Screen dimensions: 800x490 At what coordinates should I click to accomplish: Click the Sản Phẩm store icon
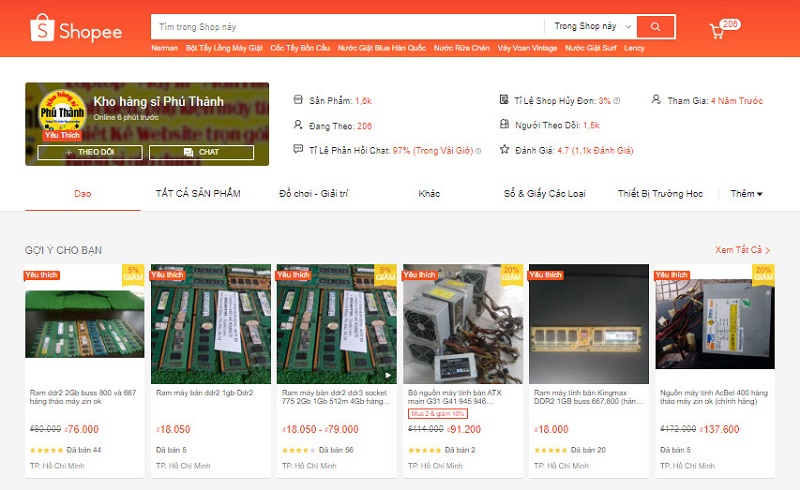[x=298, y=100]
